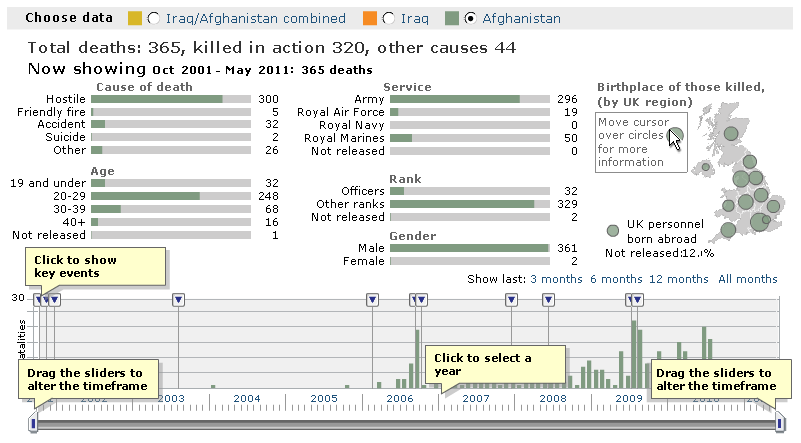
Task: Click the tallest fatalities bar in 2009
Action: click(x=634, y=355)
